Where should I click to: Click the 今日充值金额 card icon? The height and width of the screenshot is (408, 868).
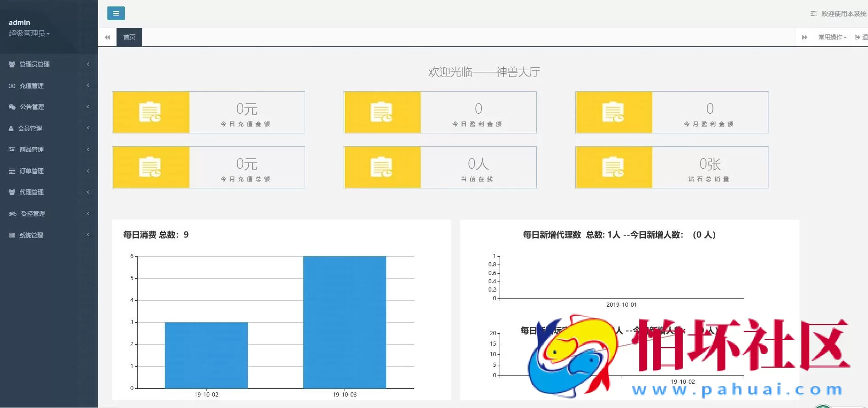pos(150,112)
